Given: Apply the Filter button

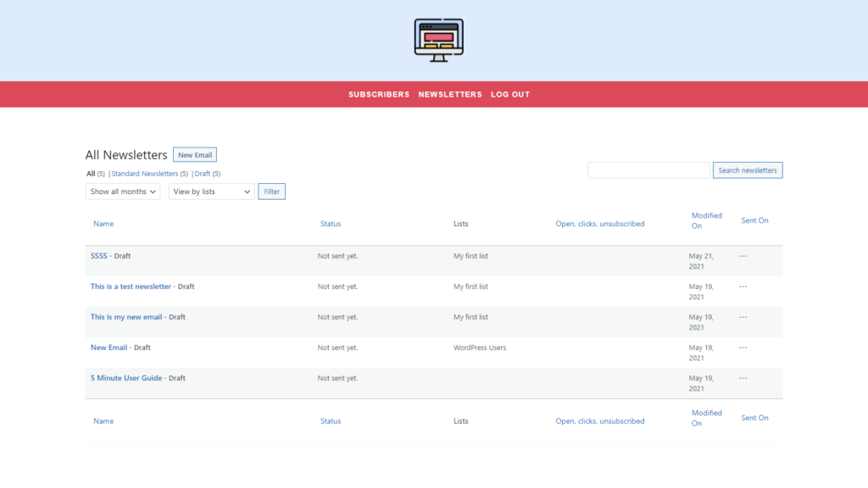Looking at the screenshot, I should click(271, 191).
